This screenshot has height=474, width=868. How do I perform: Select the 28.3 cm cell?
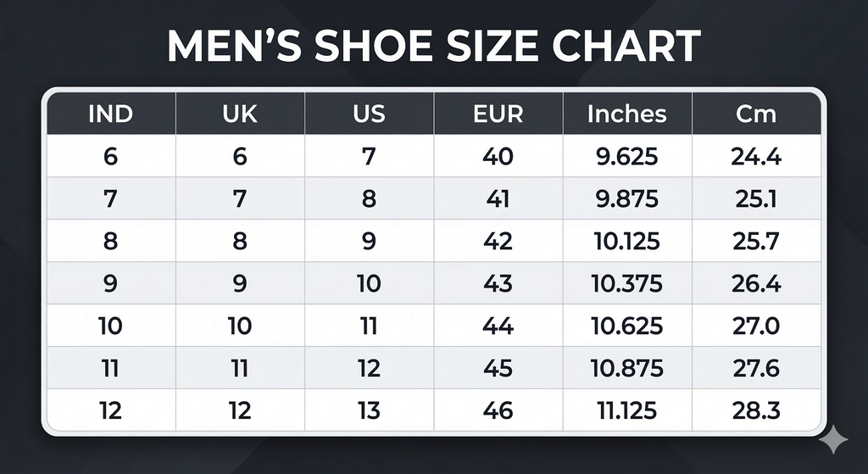756,411
